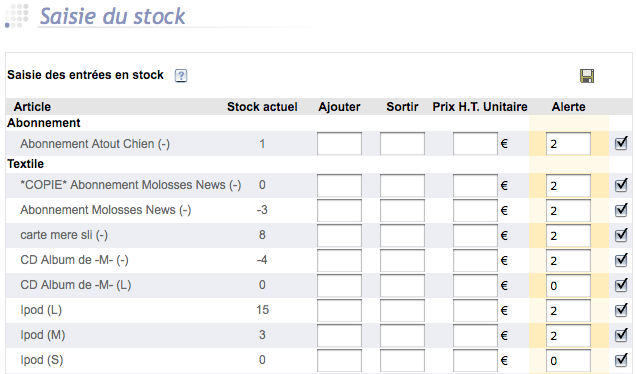Select article 'carte mere sli (-)'
The height and width of the screenshot is (374, 637).
(64, 235)
